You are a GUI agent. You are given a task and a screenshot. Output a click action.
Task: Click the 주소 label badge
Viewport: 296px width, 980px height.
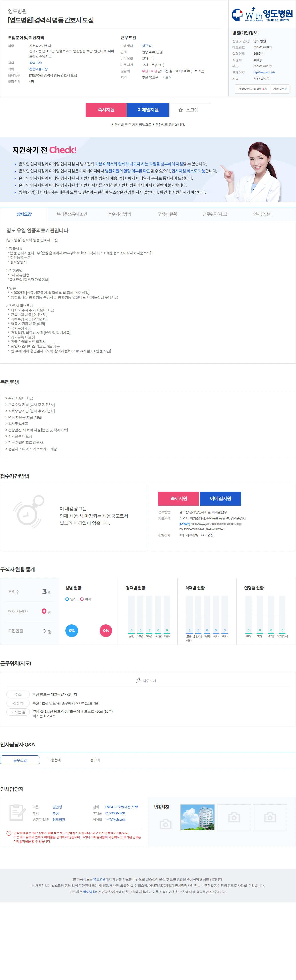[x=18, y=694]
